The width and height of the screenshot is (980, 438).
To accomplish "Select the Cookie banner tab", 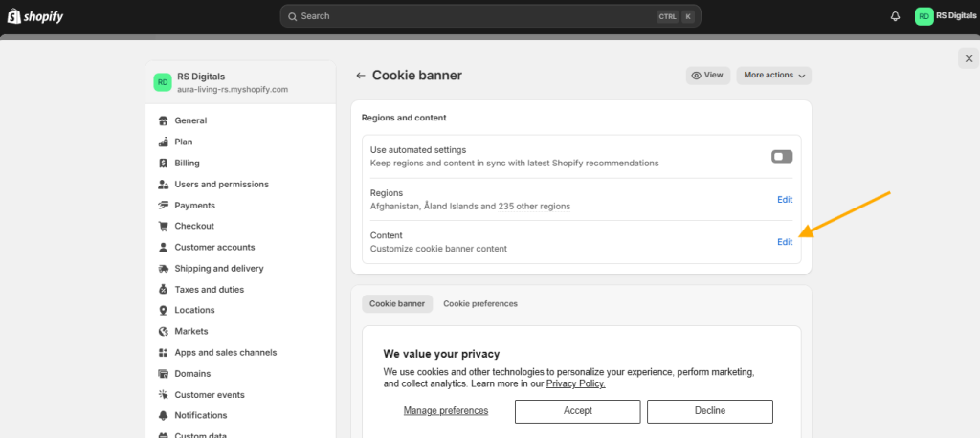I will point(397,304).
